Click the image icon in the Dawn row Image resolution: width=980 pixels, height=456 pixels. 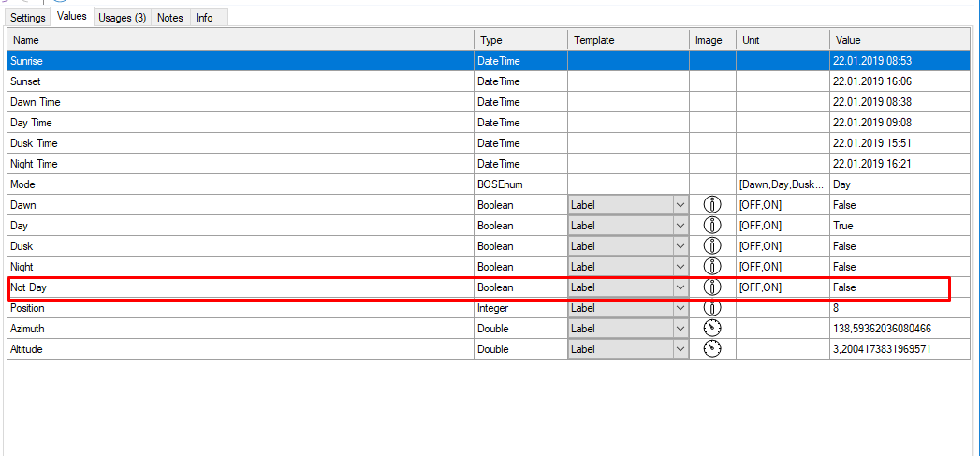click(x=712, y=205)
